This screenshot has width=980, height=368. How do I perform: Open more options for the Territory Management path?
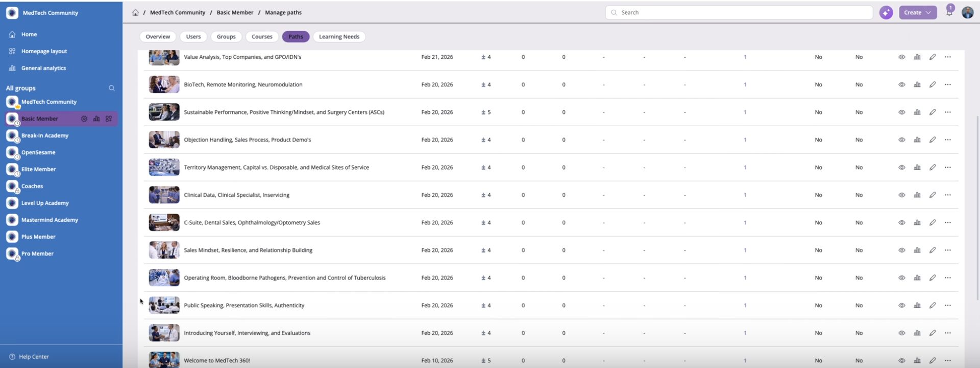click(947, 168)
